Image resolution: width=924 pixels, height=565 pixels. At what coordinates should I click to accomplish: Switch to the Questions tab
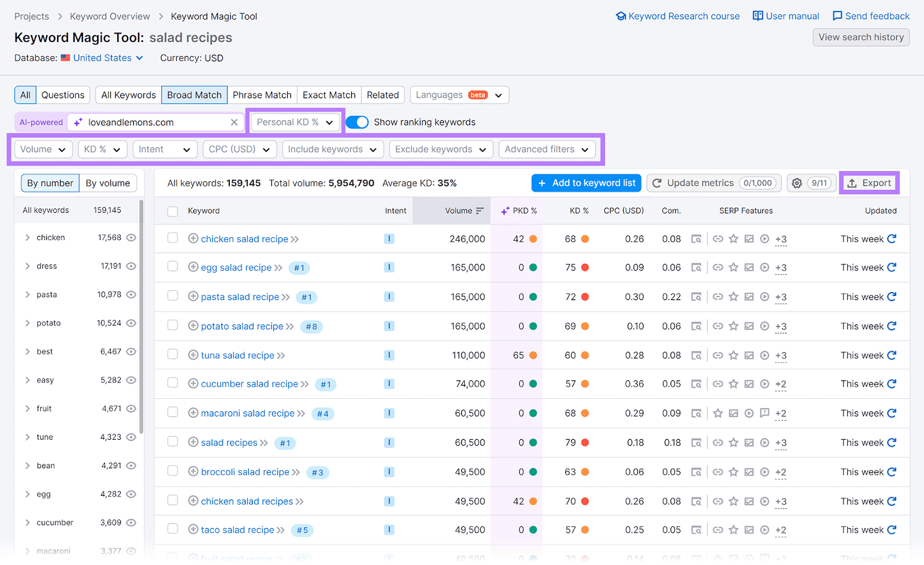point(62,95)
